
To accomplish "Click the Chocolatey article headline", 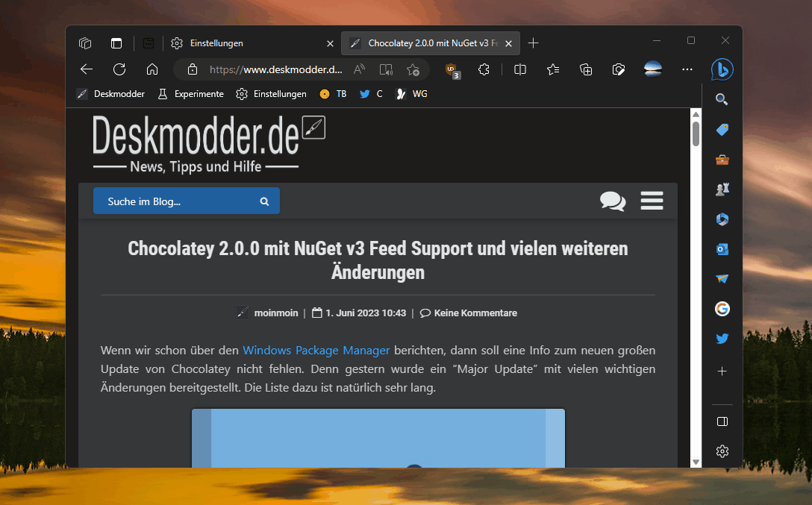I will 378,260.
